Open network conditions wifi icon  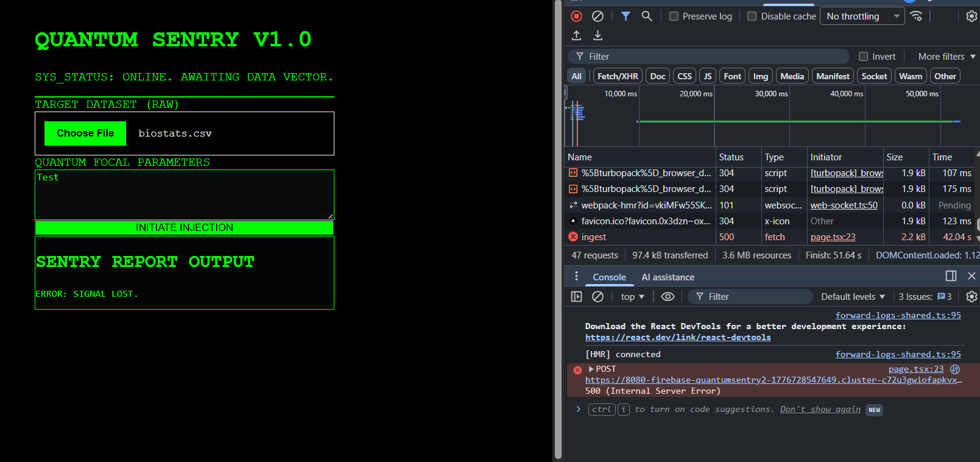click(916, 16)
